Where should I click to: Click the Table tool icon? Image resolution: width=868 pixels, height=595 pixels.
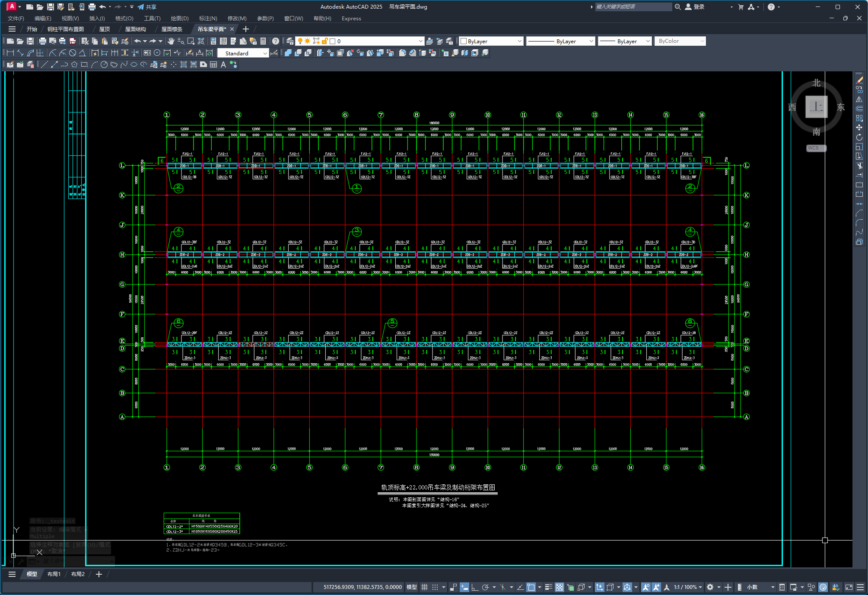213,64
